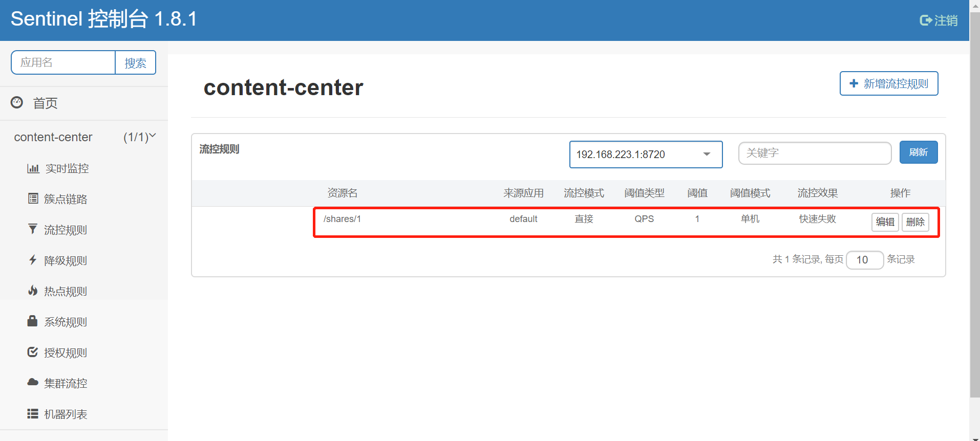Click the (1/1) machine count
This screenshot has width=980, height=441.
click(135, 137)
